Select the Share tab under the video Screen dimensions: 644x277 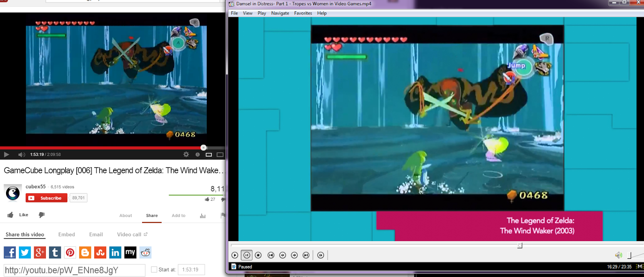point(152,216)
